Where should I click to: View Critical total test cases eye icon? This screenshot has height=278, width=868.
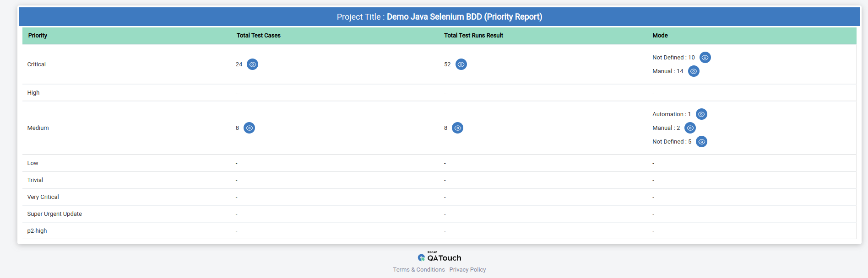[x=252, y=64]
